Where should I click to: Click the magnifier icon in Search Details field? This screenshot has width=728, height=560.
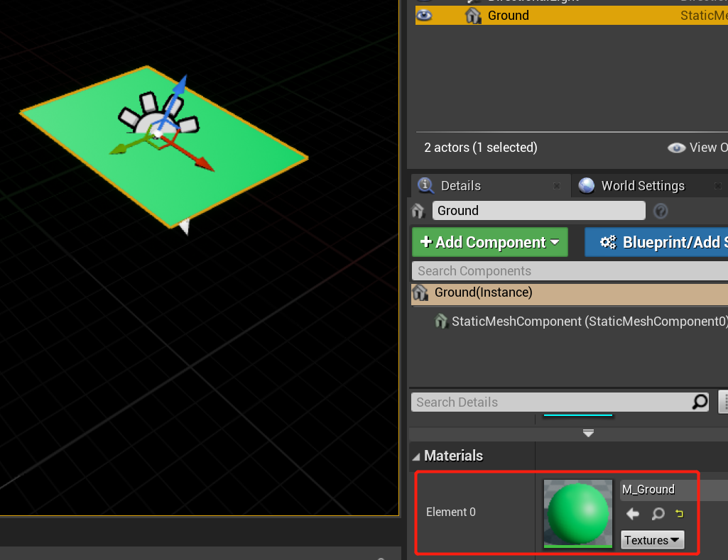[700, 402]
